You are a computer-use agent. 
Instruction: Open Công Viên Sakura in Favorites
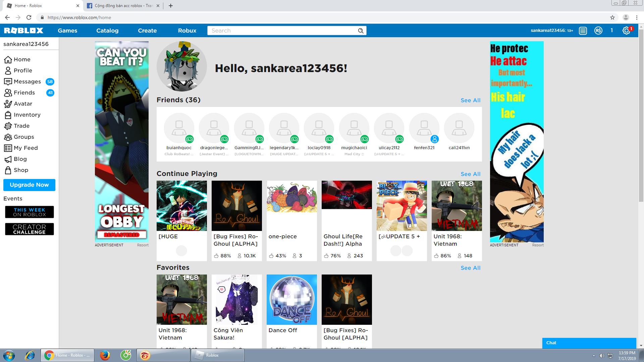pos(237,300)
